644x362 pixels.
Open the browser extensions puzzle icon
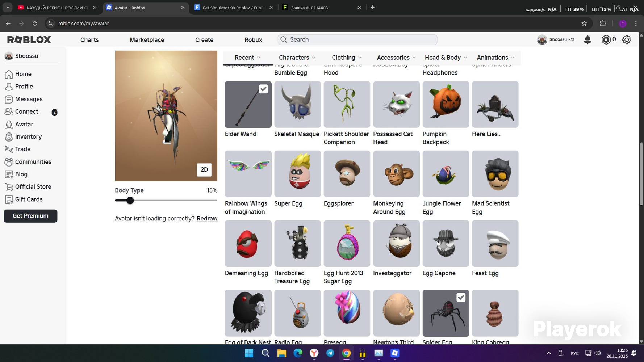[603, 24]
